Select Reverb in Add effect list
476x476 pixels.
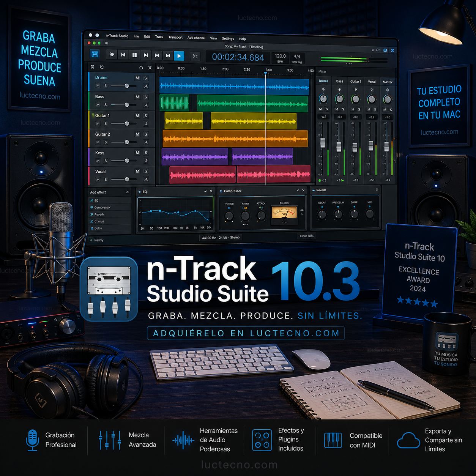pos(109,214)
